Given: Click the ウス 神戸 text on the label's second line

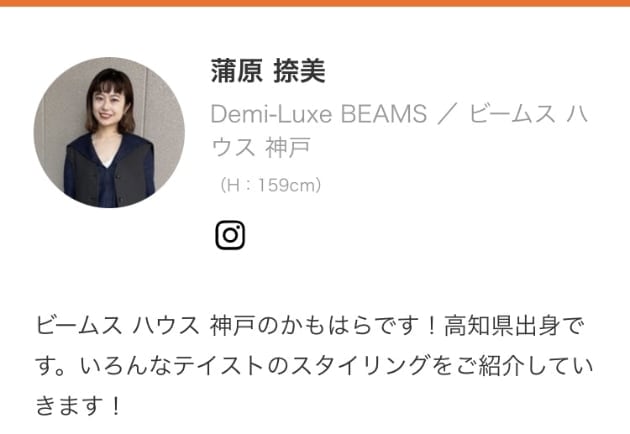Looking at the screenshot, I should [x=261, y=147].
